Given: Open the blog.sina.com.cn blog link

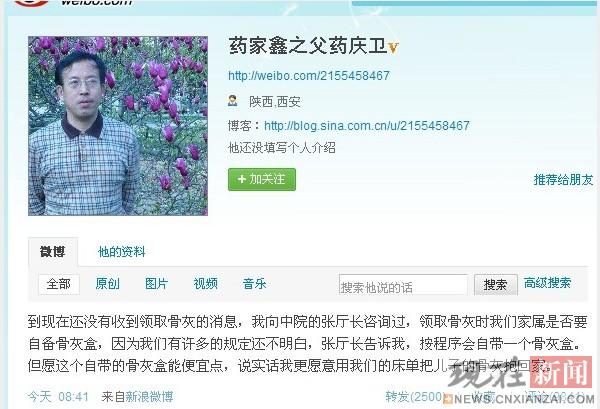Looking at the screenshot, I should point(367,125).
